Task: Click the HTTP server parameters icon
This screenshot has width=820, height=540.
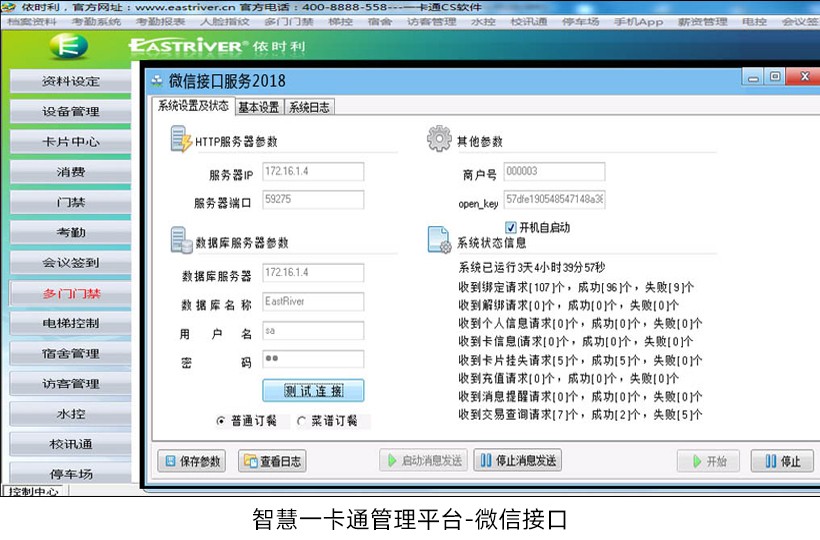Action: point(181,139)
